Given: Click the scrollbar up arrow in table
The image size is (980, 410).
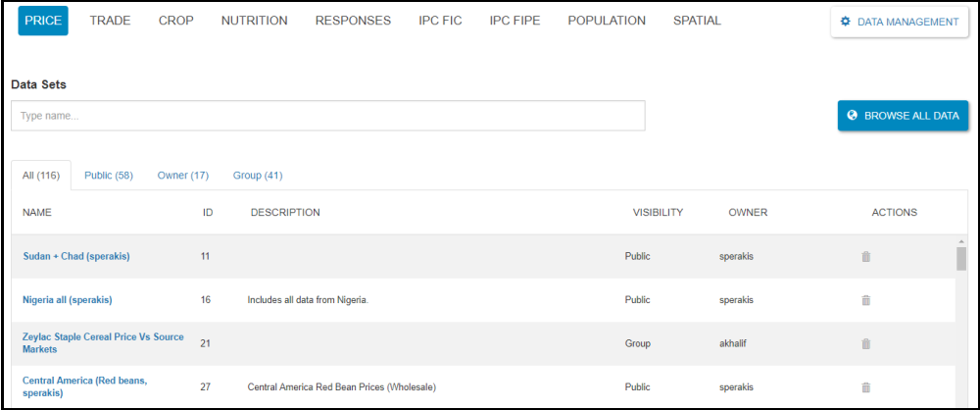Looking at the screenshot, I should point(961,241).
